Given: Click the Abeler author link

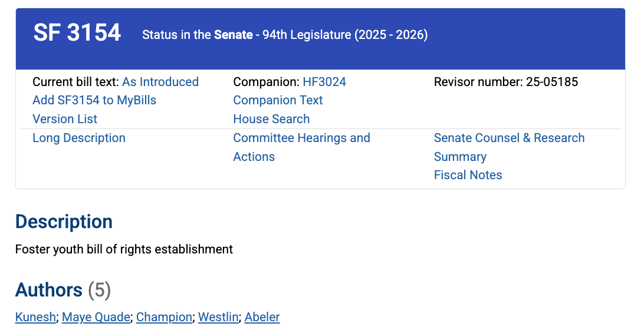Looking at the screenshot, I should click(262, 317).
